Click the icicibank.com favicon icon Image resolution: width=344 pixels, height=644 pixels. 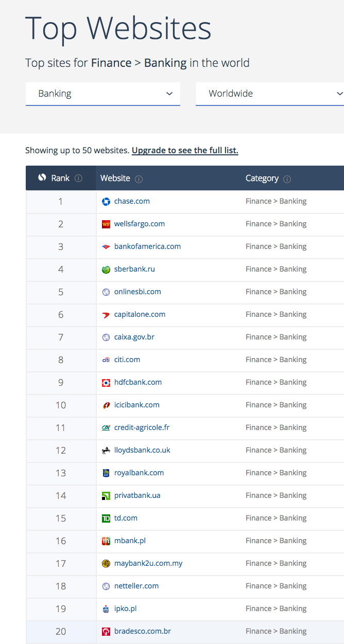106,405
